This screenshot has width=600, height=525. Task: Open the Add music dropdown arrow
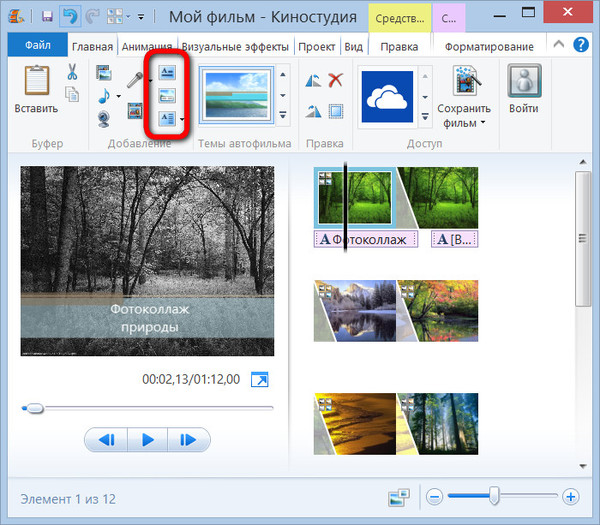pos(118,96)
